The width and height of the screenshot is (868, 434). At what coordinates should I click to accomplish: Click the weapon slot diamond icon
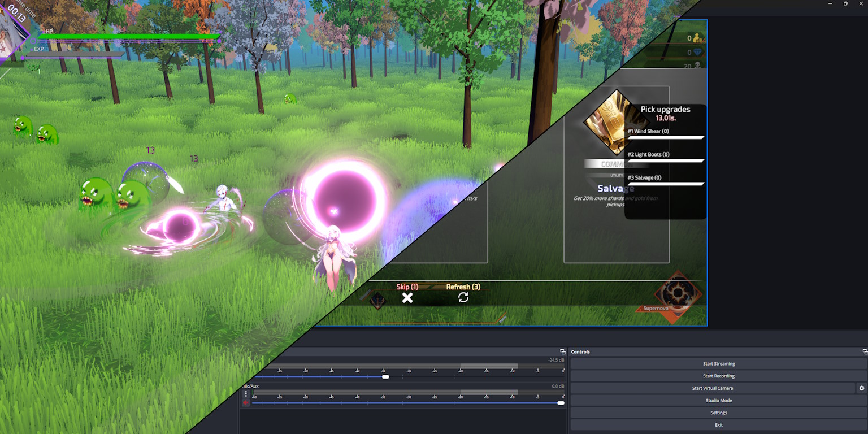377,301
